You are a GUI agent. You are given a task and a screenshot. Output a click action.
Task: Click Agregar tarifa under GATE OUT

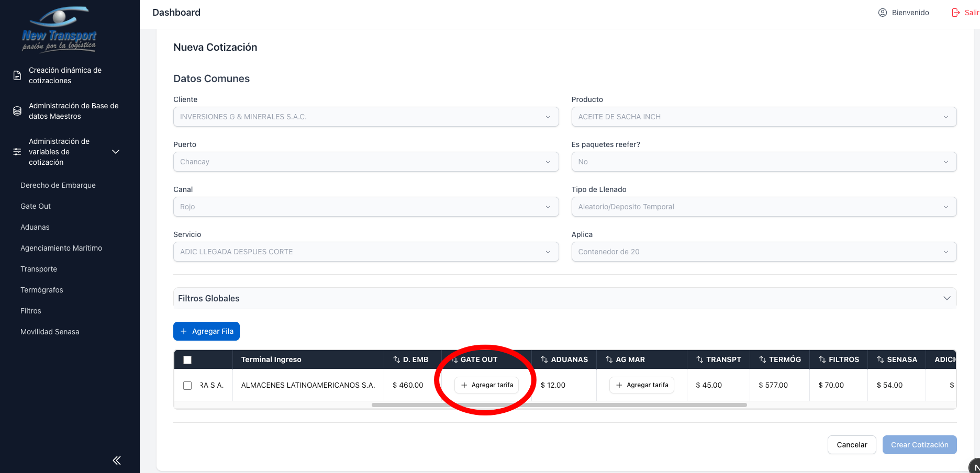click(x=486, y=385)
